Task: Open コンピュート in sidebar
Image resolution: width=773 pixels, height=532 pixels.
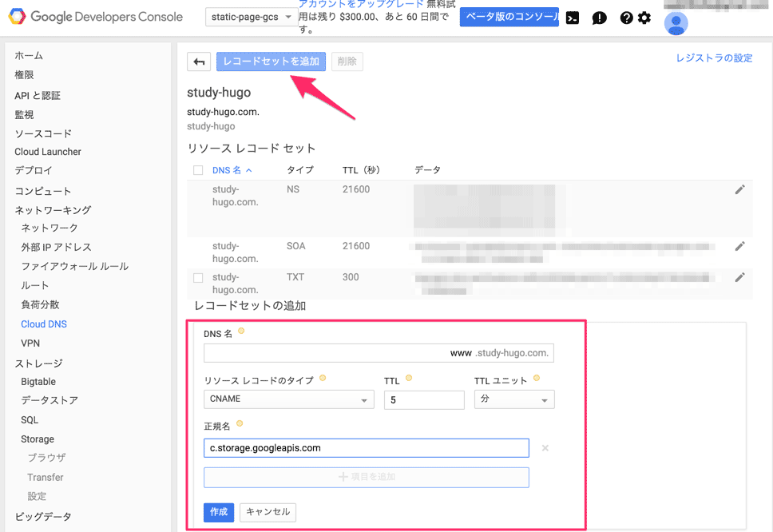Action: 43,191
